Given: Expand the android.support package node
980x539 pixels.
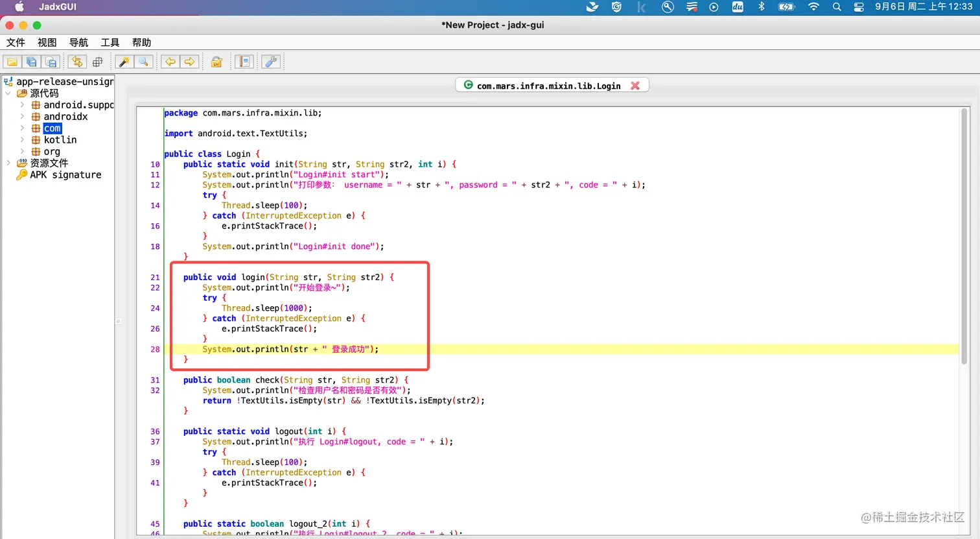Looking at the screenshot, I should [22, 105].
